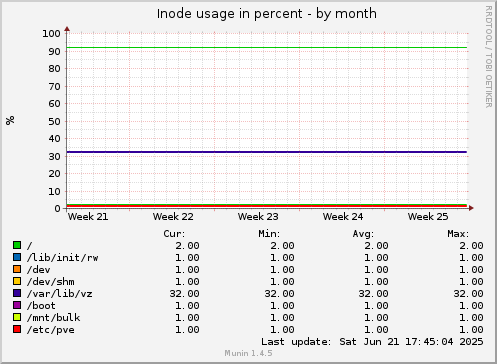Click the % y-axis unit label

pyautogui.click(x=10, y=120)
